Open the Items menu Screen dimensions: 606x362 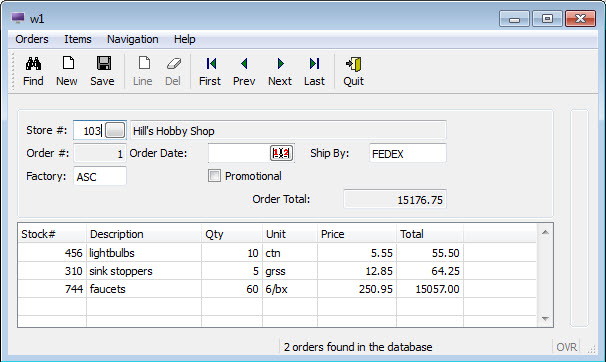click(x=78, y=39)
